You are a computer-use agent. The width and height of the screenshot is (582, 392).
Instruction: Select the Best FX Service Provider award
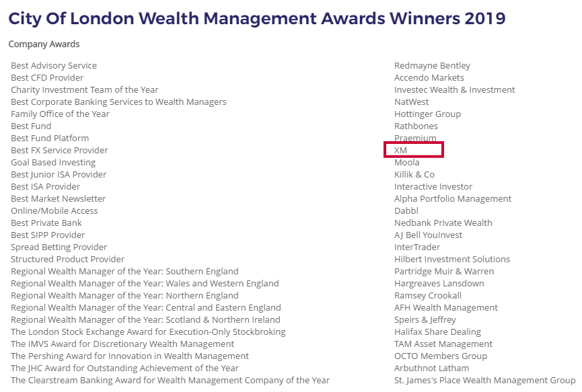pos(59,150)
